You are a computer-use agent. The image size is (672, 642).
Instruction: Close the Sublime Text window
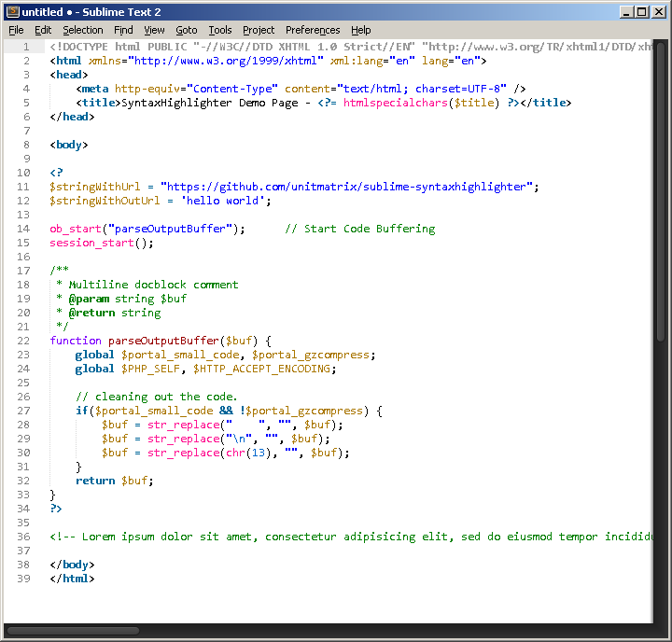658,12
